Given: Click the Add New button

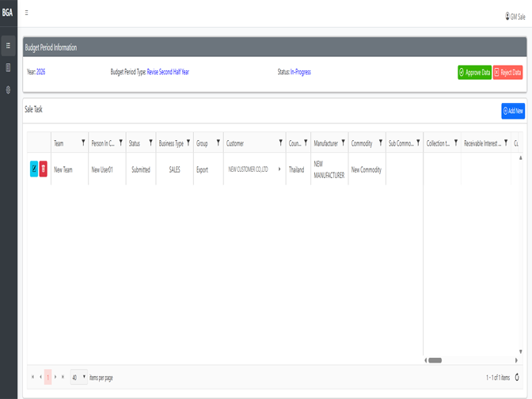Looking at the screenshot, I should pyautogui.click(x=513, y=111).
